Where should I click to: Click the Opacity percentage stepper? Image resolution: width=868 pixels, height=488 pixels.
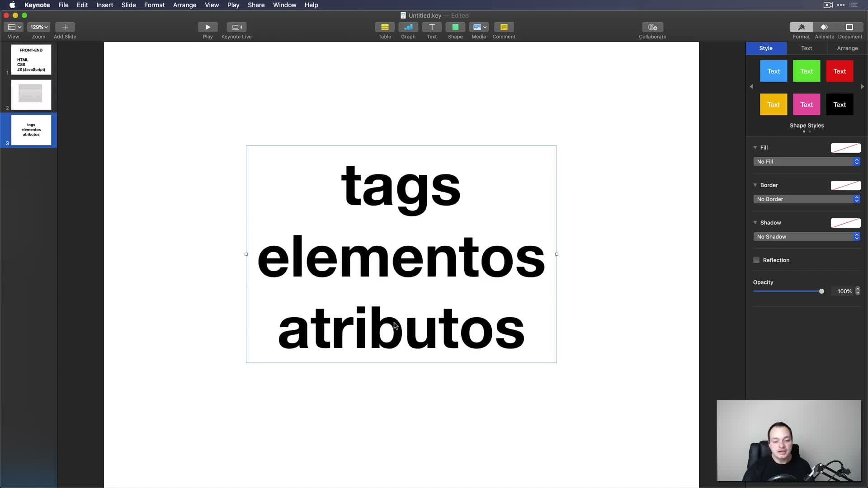[858, 291]
